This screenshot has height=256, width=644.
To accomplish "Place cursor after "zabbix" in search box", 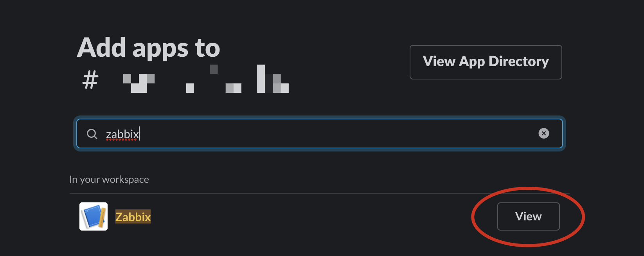I will (140, 134).
